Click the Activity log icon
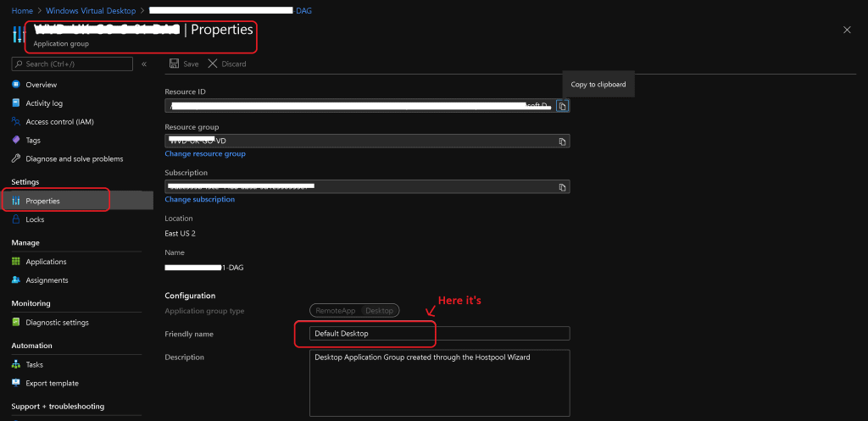Viewport: 868px width, 421px height. click(16, 102)
